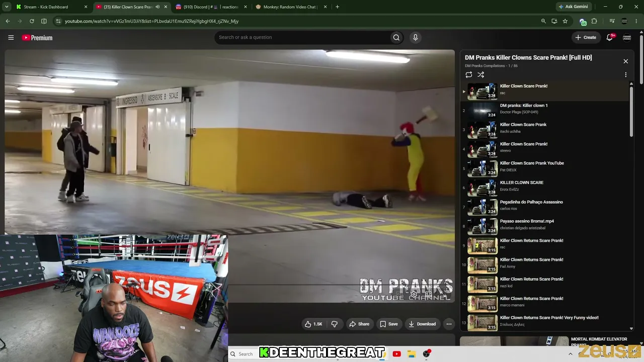Close the Kick Dashboard tab

coord(86,7)
